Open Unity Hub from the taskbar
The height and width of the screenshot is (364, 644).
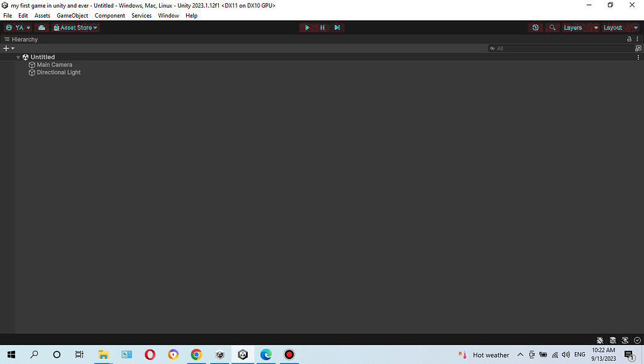[219, 355]
